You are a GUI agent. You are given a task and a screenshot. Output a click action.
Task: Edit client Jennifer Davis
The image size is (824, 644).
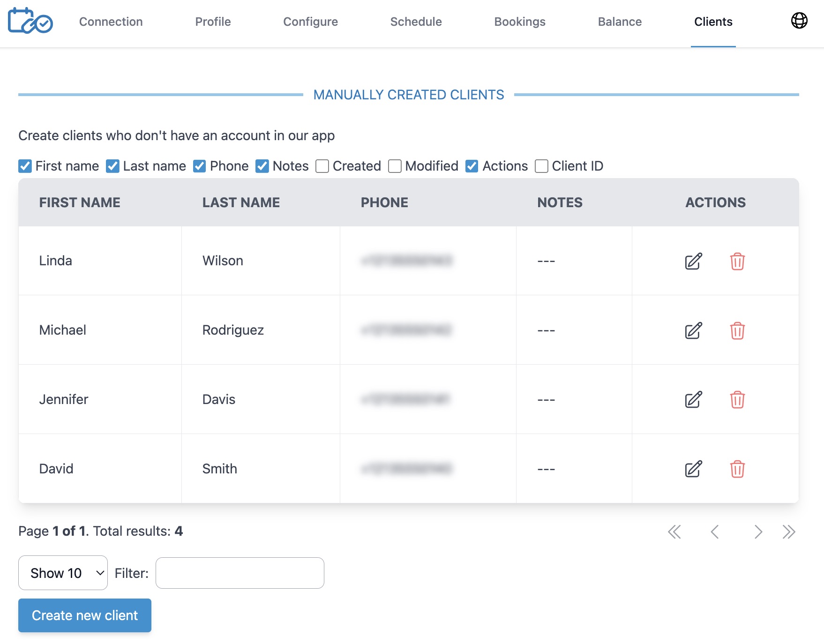693,399
